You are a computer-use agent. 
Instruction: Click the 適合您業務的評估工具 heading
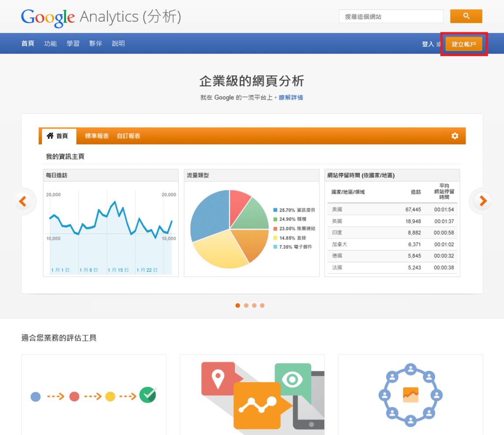coord(59,338)
